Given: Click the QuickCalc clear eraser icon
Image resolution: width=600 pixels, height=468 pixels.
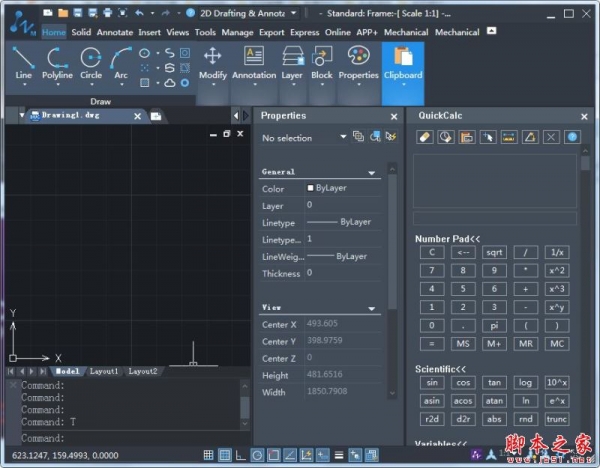Looking at the screenshot, I should click(424, 137).
